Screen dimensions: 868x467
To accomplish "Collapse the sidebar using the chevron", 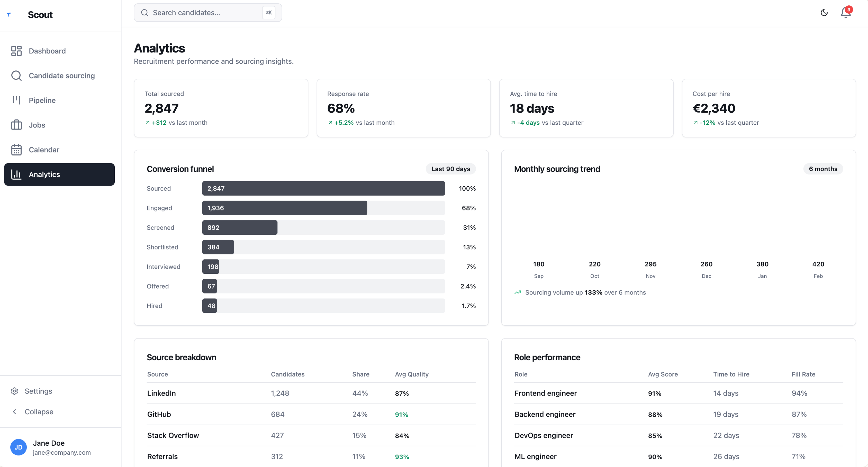I will click(x=14, y=412).
